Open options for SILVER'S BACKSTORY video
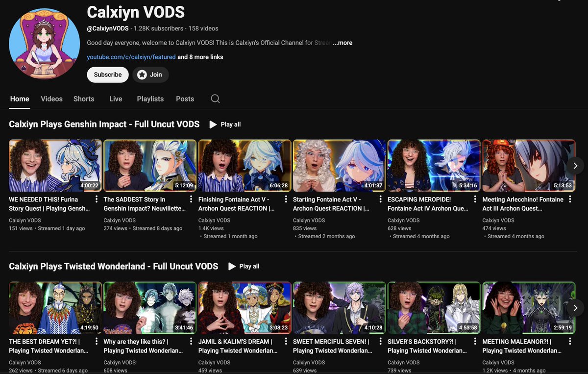This screenshot has height=374, width=588. pyautogui.click(x=474, y=342)
